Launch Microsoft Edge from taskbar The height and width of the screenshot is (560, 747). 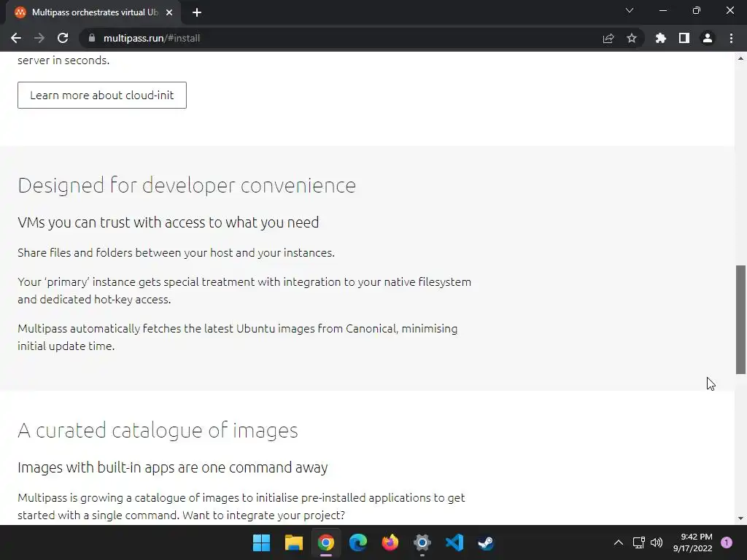(357, 542)
